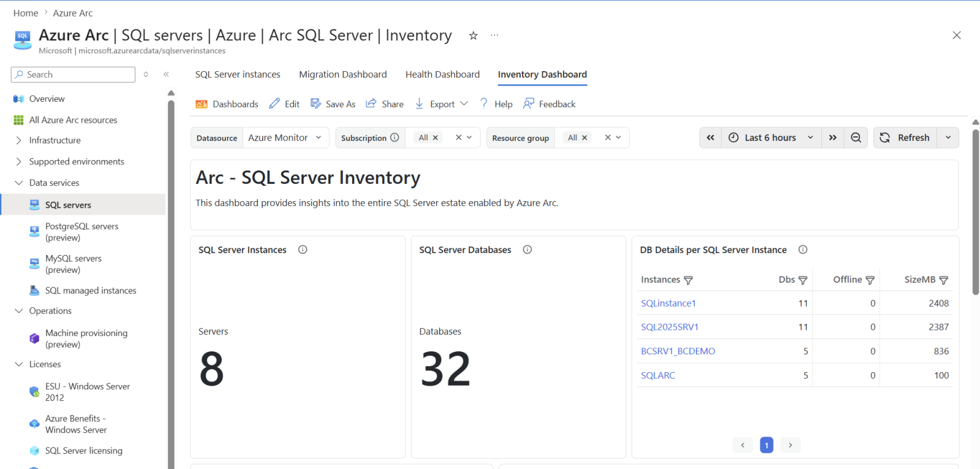Open the Export dropdown
Screen dimensions: 980x469
441,104
